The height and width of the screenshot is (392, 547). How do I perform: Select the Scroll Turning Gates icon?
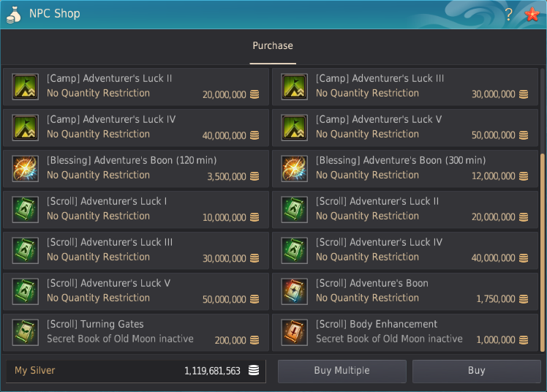click(26, 333)
